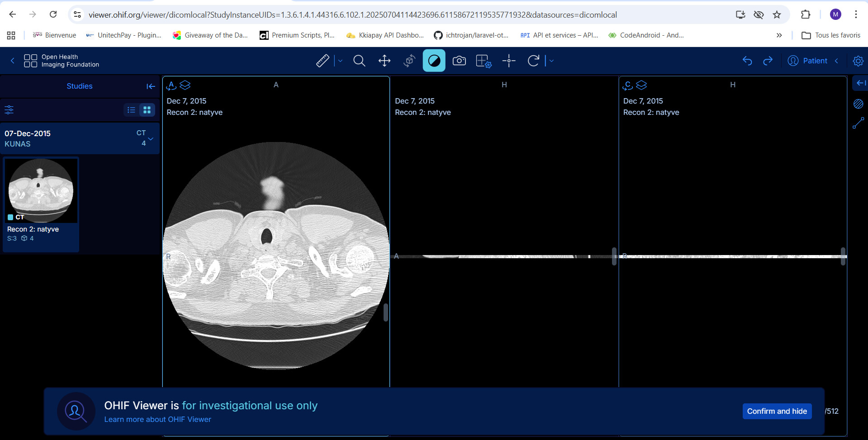Open Learn more about OHIF Viewer link
The width and height of the screenshot is (868, 440).
coord(157,419)
